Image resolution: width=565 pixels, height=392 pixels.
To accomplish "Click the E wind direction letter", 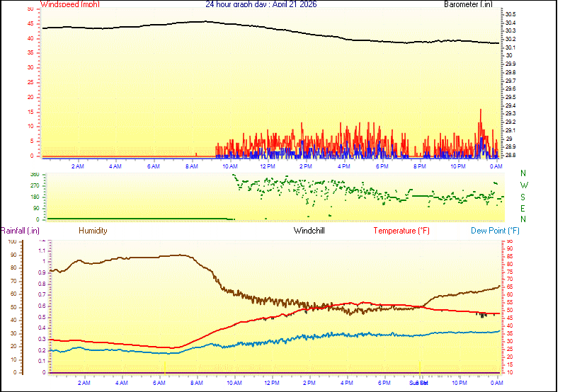I will click(x=523, y=208).
